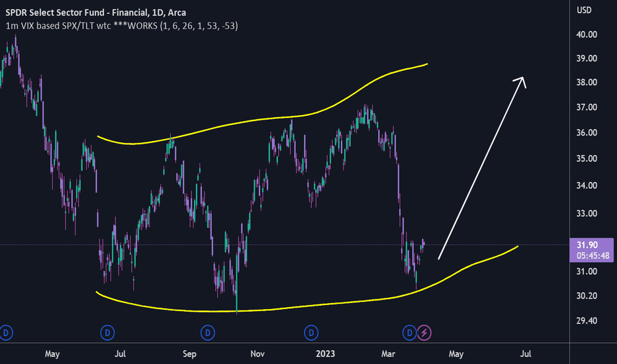
Task: Select the SPDR Select Sector Fund title
Action: tap(95, 13)
